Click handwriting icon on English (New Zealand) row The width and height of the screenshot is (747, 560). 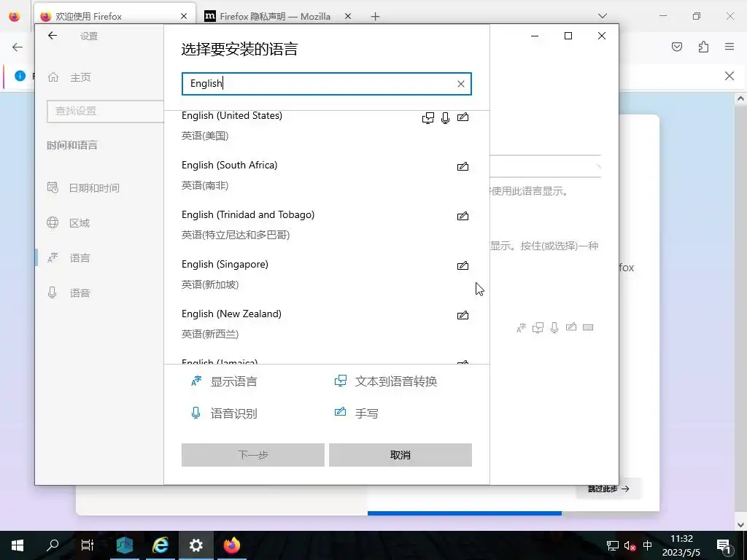click(x=462, y=315)
